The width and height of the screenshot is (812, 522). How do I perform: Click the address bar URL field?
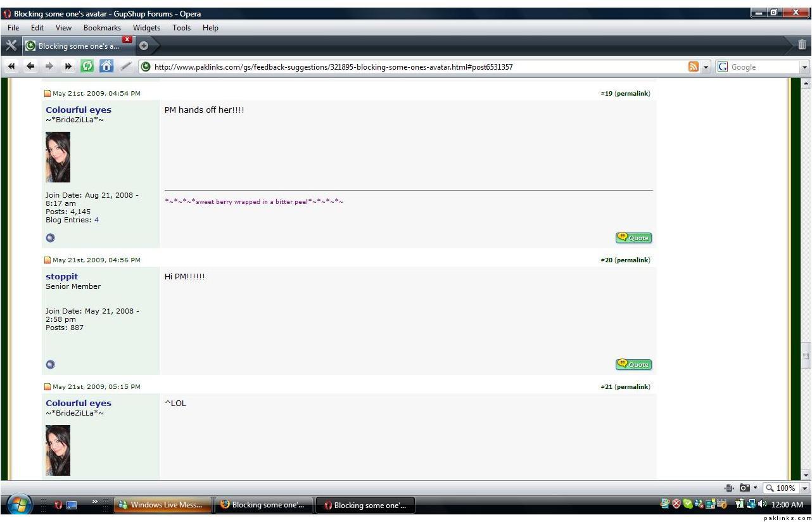point(412,67)
